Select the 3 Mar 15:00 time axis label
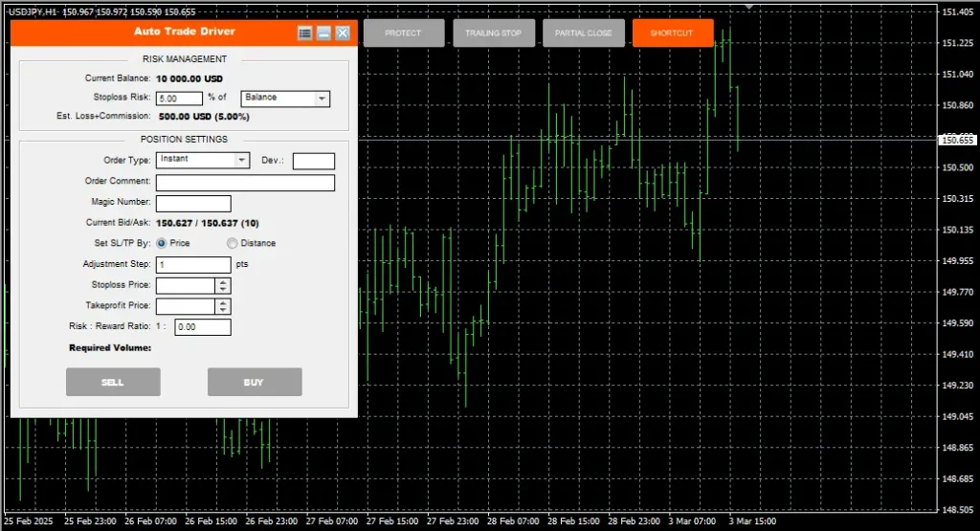The height and width of the screenshot is (531, 980). tap(752, 521)
